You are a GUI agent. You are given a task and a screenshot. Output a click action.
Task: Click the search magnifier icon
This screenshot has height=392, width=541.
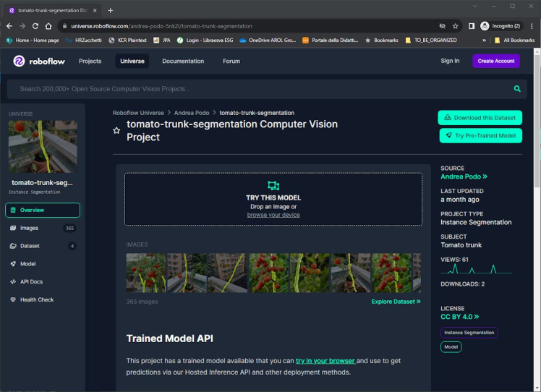(517, 89)
